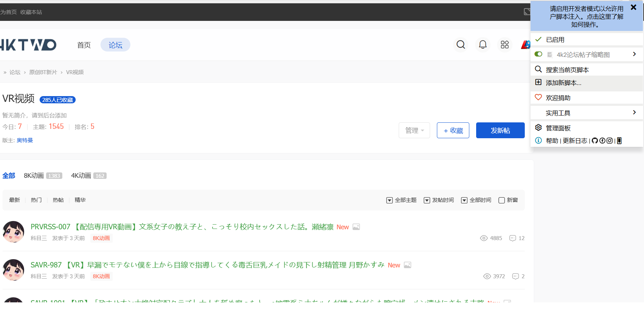The image size is (644, 311).
Task: Filter threads by 热门
Action: tap(36, 200)
